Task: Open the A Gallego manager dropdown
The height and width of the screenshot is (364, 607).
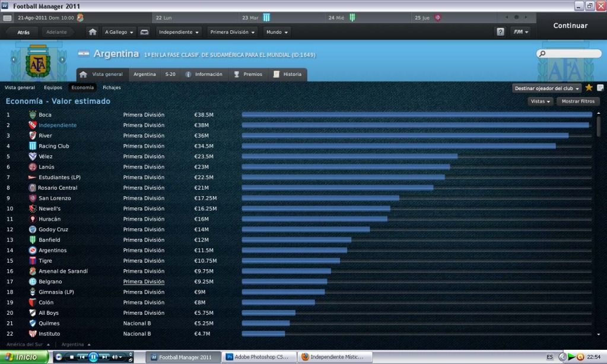Action: point(119,32)
